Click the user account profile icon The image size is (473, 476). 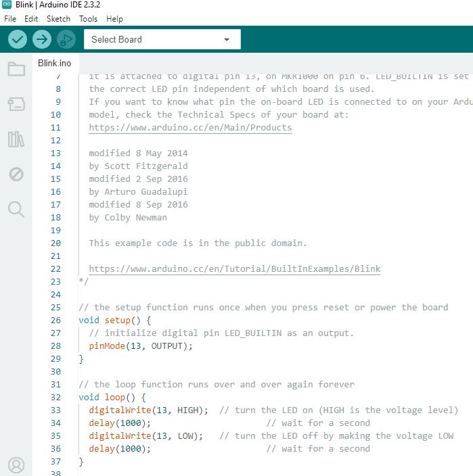(x=16, y=465)
